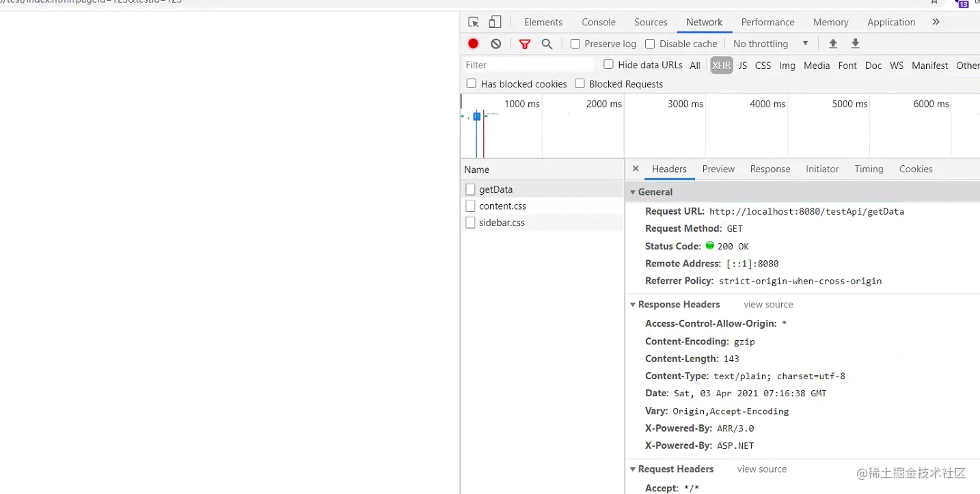Enable Preserve log checkbox

(575, 44)
